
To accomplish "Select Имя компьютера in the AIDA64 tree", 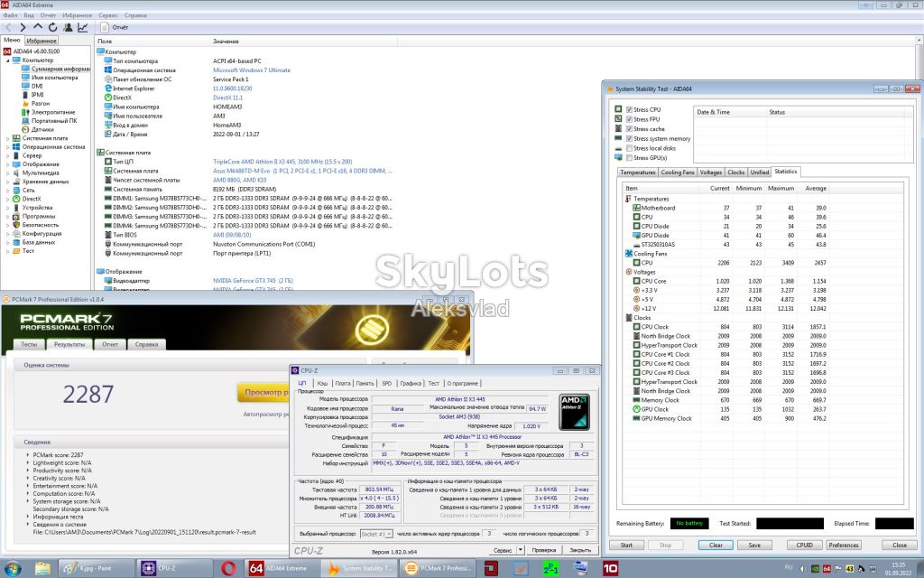I will 50,78.
